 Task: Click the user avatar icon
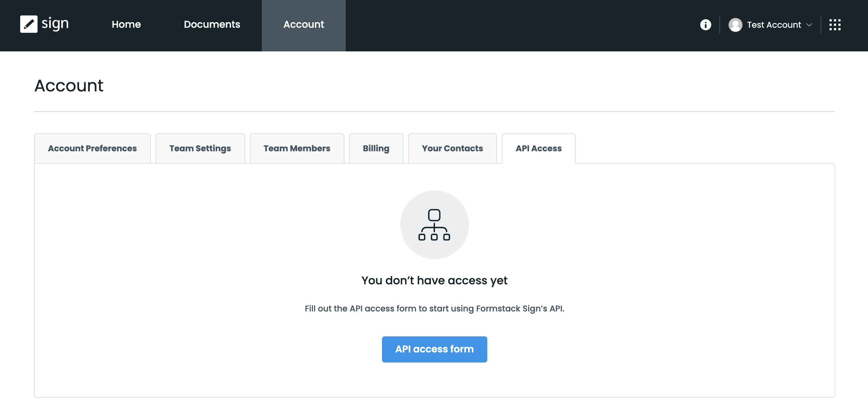click(x=735, y=25)
